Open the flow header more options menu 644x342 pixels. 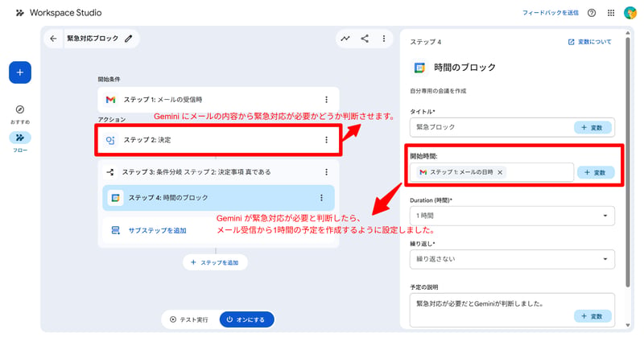(x=384, y=39)
